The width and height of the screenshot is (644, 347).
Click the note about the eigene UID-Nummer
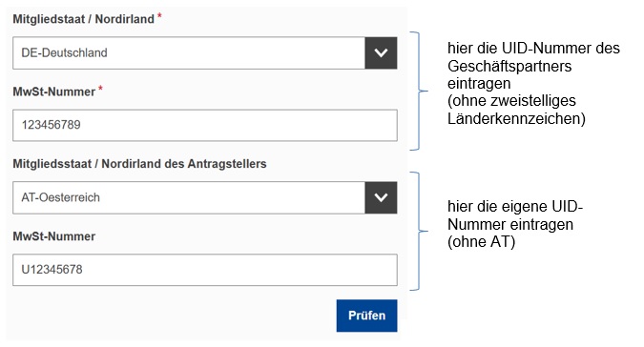point(515,224)
